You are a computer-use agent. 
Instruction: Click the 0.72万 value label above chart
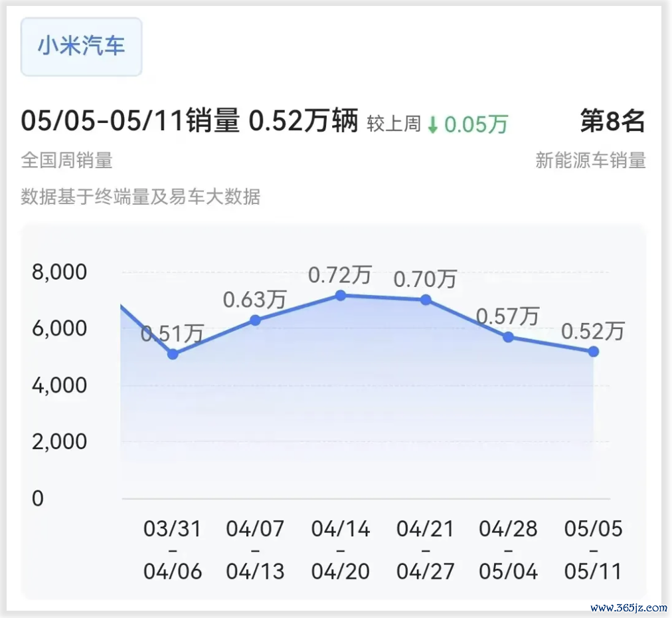coord(340,275)
